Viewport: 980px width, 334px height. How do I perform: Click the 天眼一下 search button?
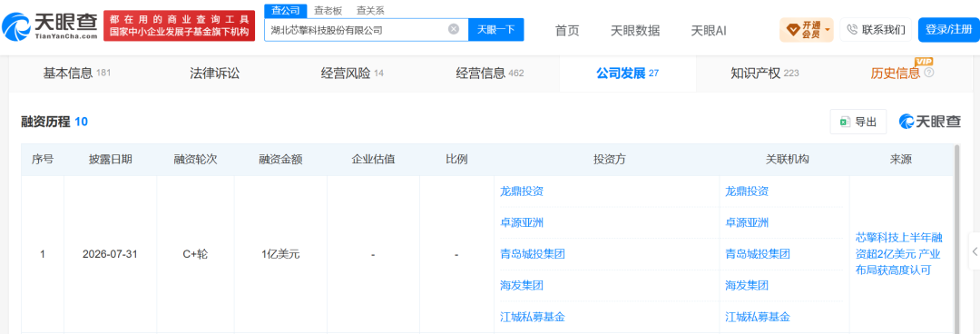pos(496,29)
